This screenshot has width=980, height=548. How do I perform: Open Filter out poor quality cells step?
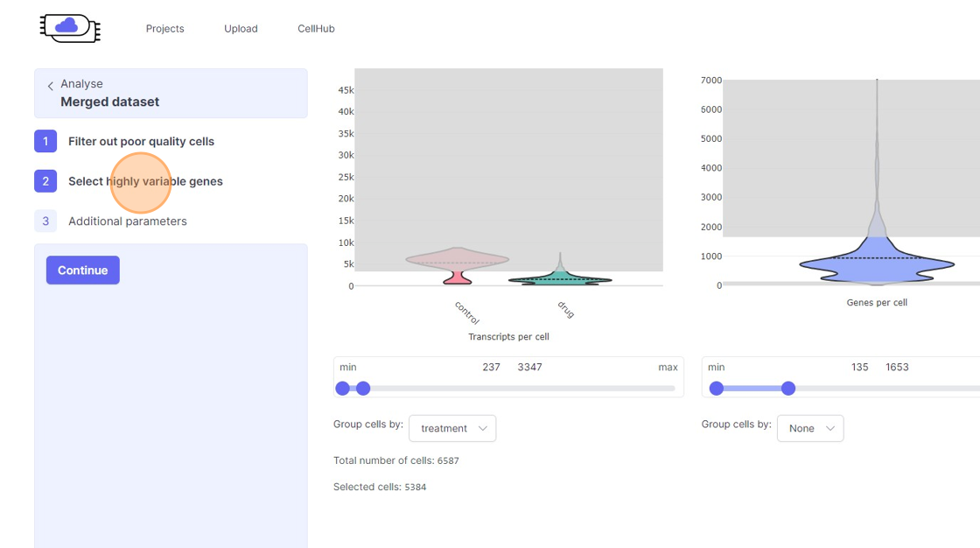point(141,141)
